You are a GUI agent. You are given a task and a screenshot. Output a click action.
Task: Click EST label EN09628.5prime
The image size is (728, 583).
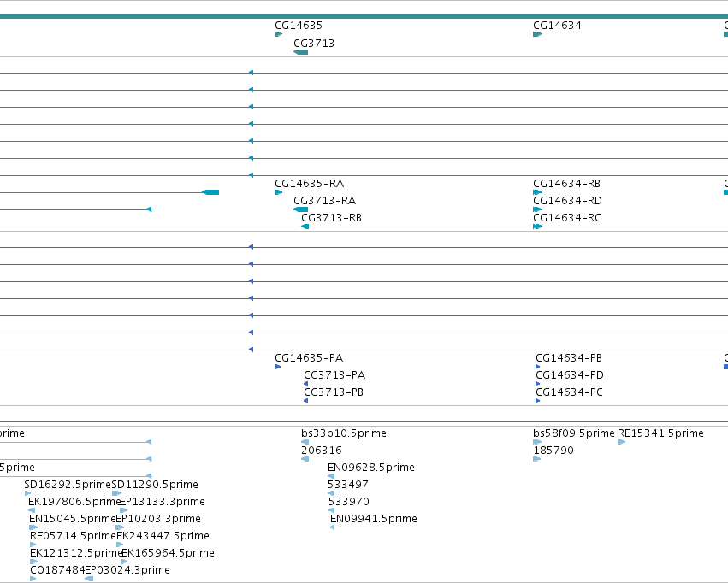pos(371,468)
